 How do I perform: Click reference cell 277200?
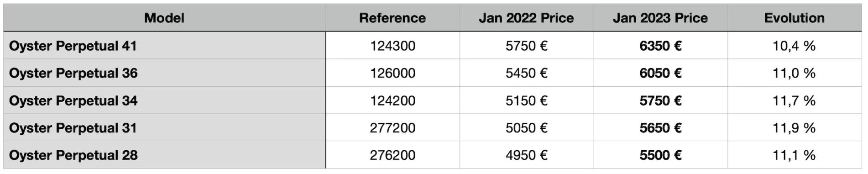(x=392, y=128)
